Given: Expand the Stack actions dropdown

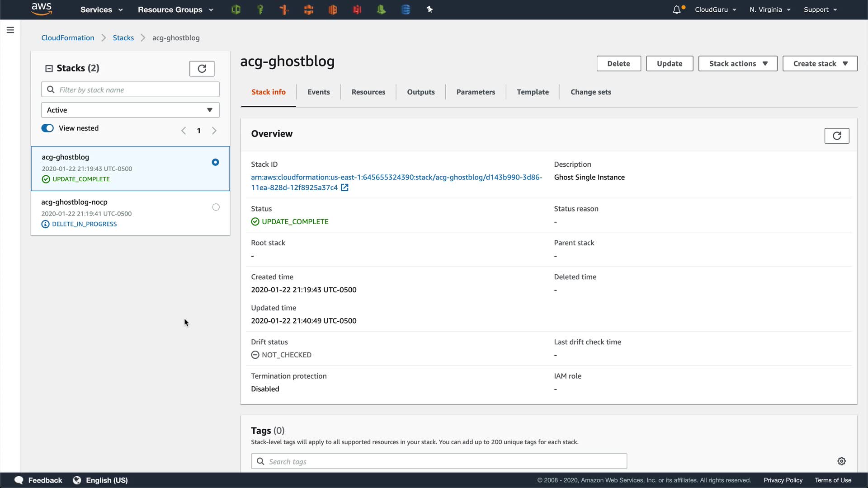Looking at the screenshot, I should [737, 64].
